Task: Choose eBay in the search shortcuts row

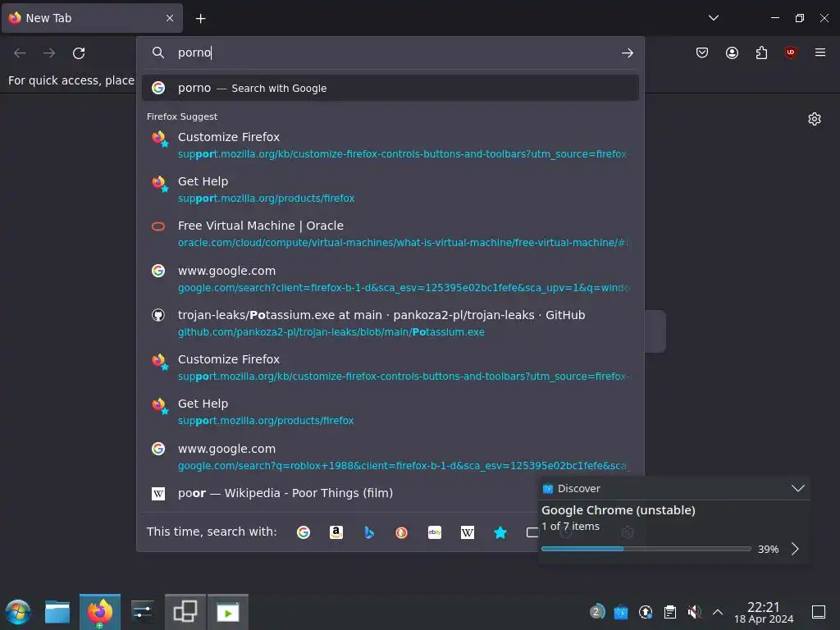Action: click(435, 532)
